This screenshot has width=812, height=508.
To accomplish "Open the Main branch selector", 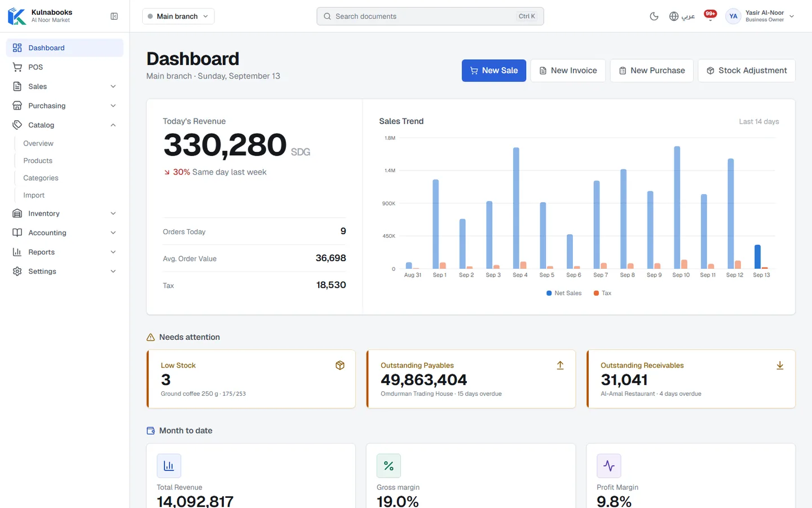I will pos(178,16).
